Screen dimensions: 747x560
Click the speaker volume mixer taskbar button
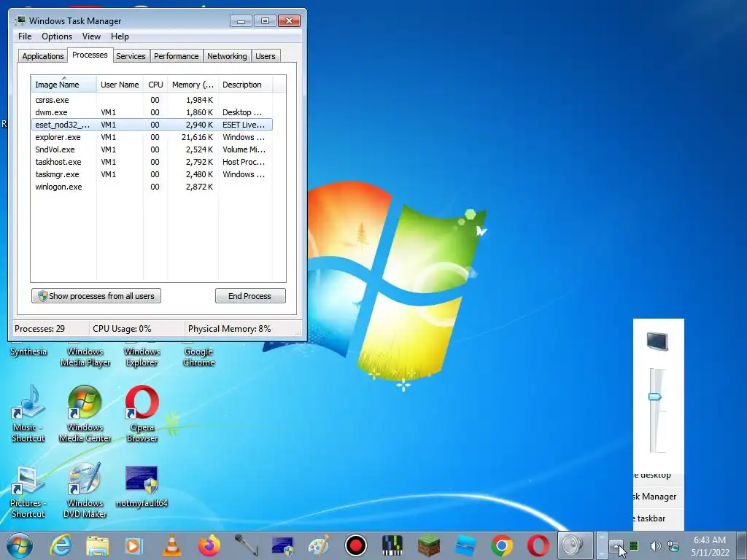tap(575, 545)
